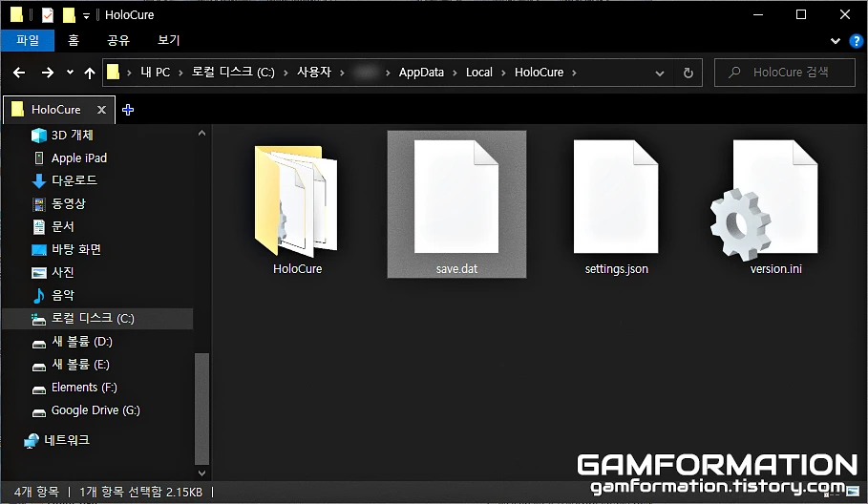Open 바탕 화면 in sidebar

click(x=76, y=249)
